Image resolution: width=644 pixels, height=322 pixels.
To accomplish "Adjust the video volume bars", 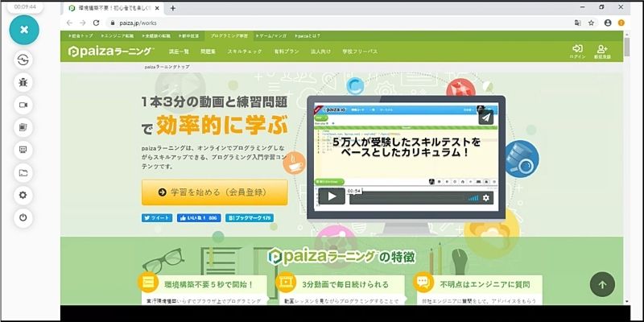I will coord(473,198).
